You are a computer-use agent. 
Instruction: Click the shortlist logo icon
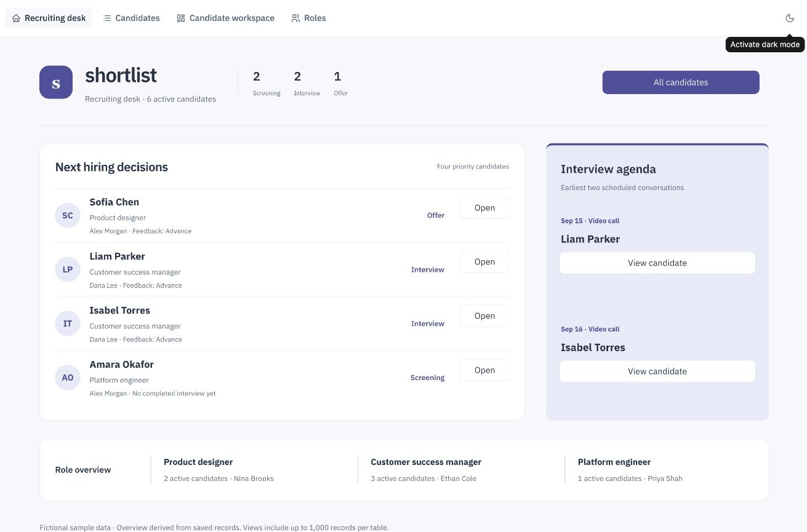tap(56, 82)
